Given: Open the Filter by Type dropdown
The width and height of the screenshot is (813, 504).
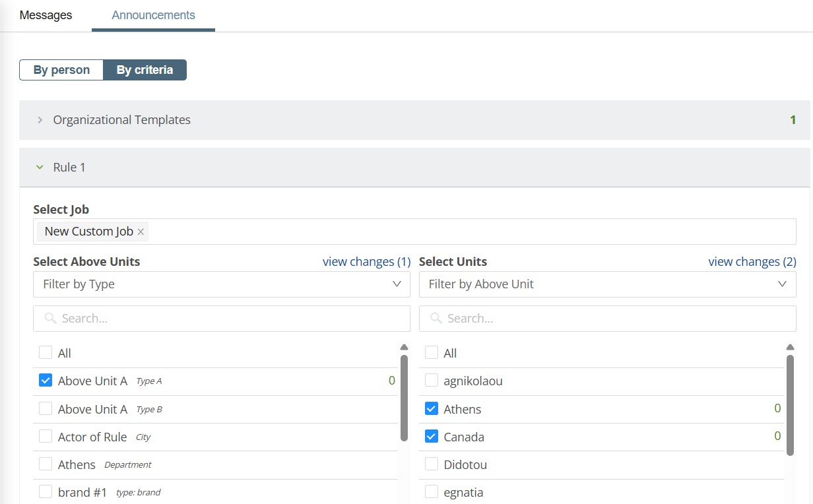Looking at the screenshot, I should [221, 284].
